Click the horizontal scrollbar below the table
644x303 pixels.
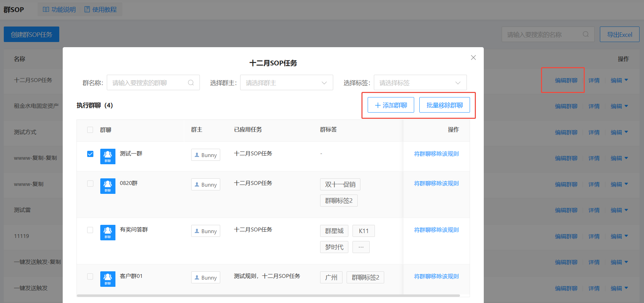coord(268,295)
